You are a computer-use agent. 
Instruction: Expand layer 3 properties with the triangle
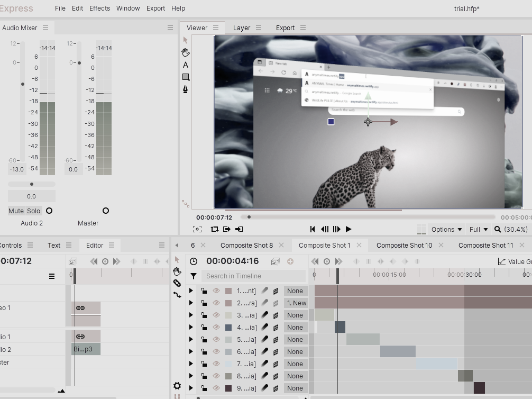coord(191,315)
